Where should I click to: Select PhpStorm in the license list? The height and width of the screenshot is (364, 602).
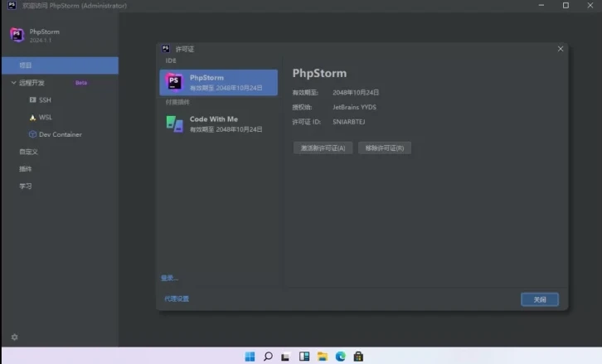218,83
